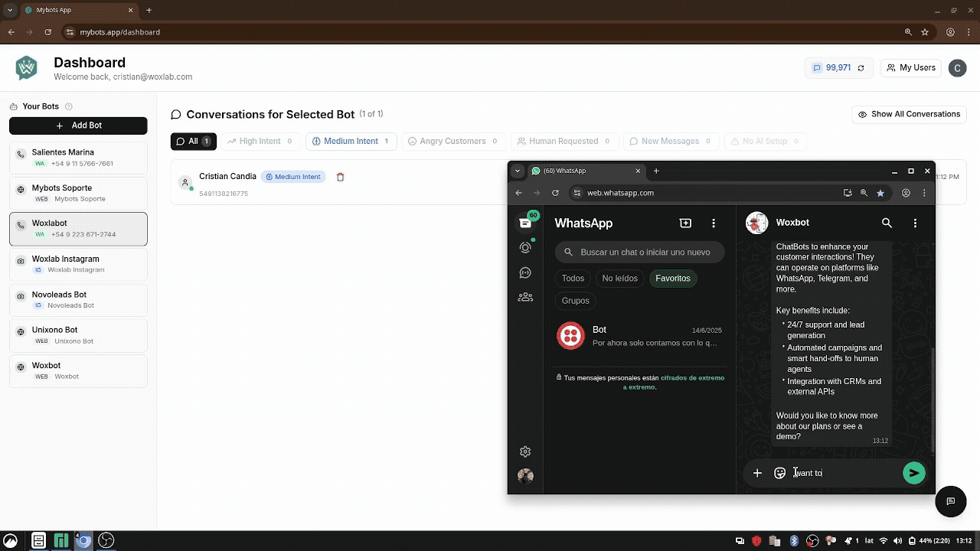Delete Cristian Candia conversation

click(341, 177)
